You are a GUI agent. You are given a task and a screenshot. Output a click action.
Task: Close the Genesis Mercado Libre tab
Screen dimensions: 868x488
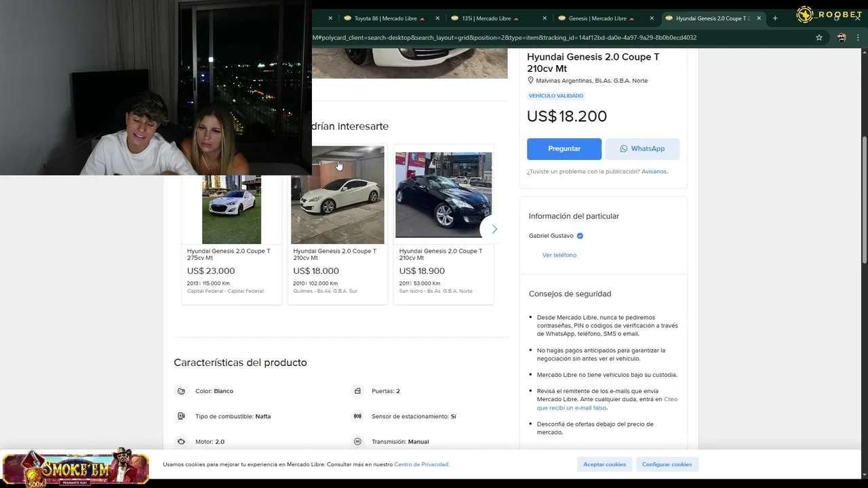point(652,18)
